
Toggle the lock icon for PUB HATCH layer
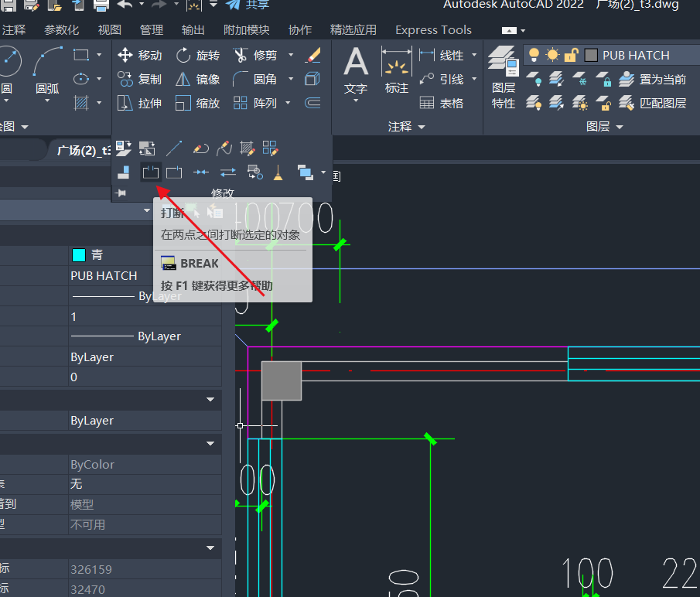(572, 55)
